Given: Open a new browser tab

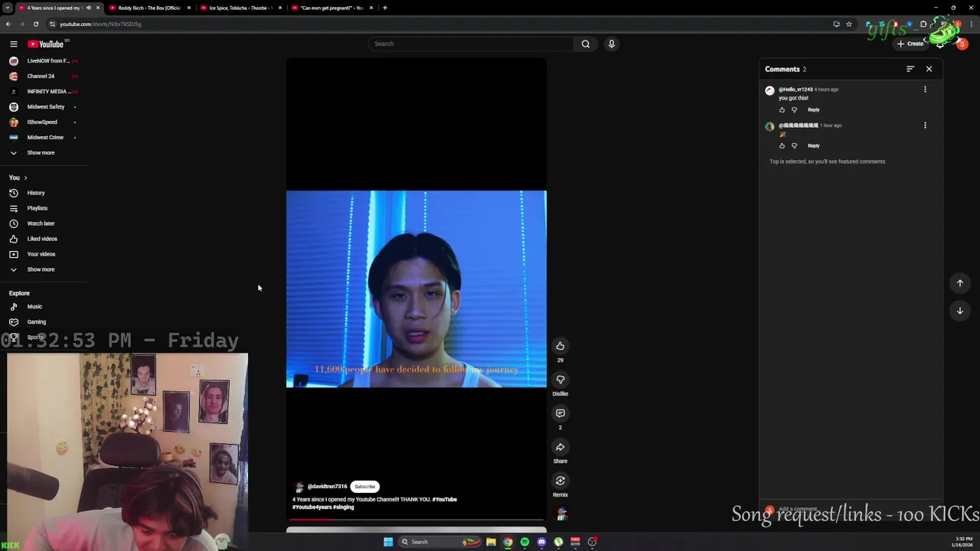Looking at the screenshot, I should pos(385,8).
